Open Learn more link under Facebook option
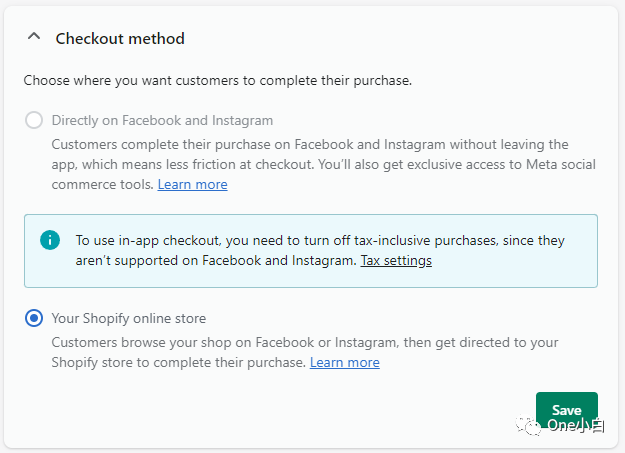The image size is (625, 453). (x=193, y=184)
